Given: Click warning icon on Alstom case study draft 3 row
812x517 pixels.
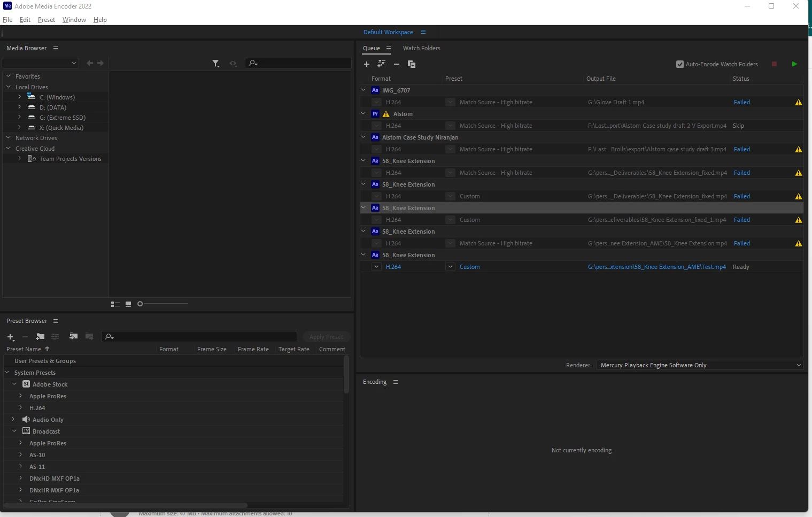Looking at the screenshot, I should [x=799, y=150].
